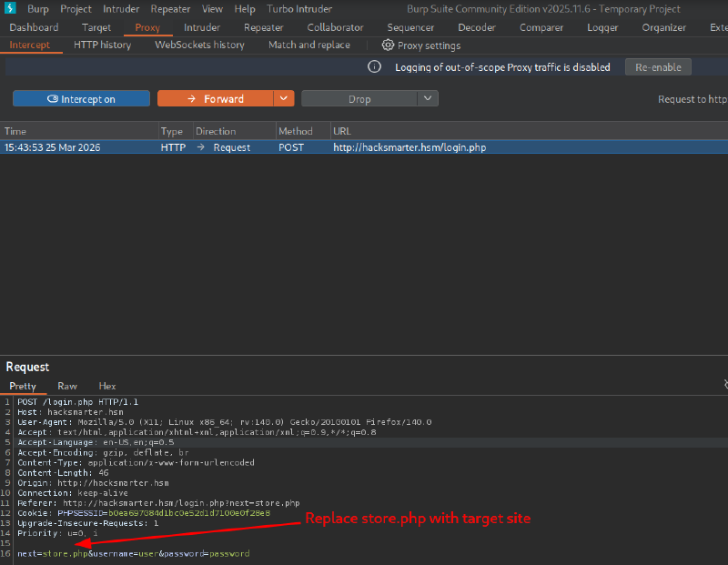728x565 pixels.
Task: Toggle the Intercept on button
Action: (81, 99)
